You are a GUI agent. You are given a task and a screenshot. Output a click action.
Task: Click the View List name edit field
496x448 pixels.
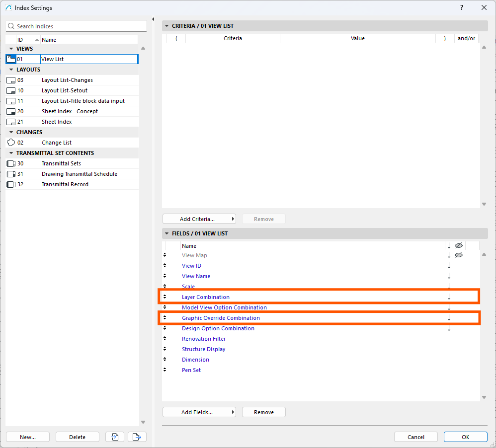(89, 59)
